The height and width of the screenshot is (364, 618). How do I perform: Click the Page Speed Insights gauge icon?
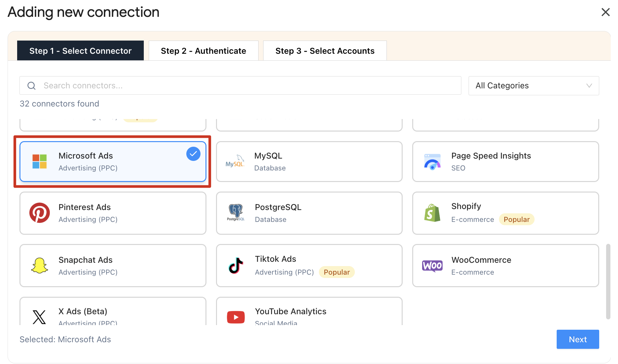coord(432,162)
